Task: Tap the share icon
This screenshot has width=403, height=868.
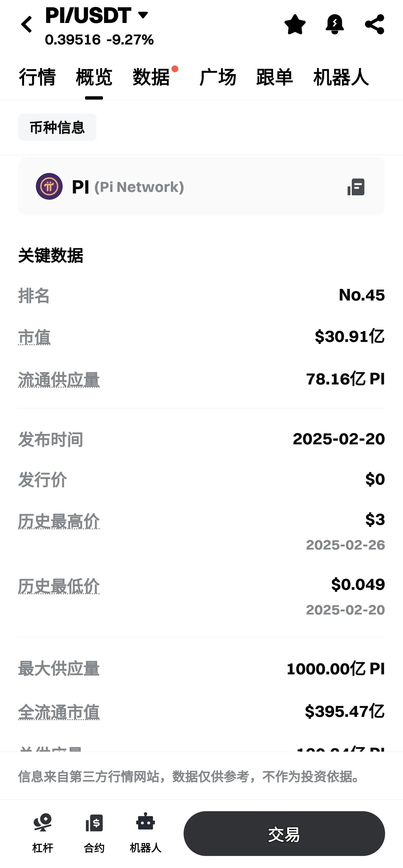Action: click(x=374, y=24)
